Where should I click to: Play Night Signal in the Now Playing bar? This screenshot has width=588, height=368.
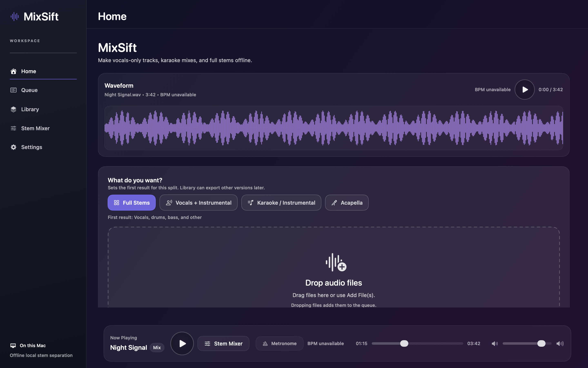[182, 343]
